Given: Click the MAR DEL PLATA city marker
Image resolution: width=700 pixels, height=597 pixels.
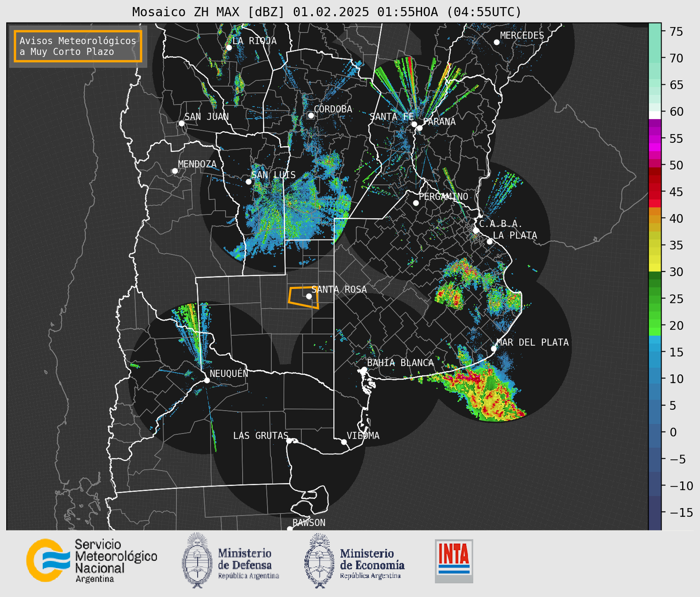Looking at the screenshot, I should point(493,349).
